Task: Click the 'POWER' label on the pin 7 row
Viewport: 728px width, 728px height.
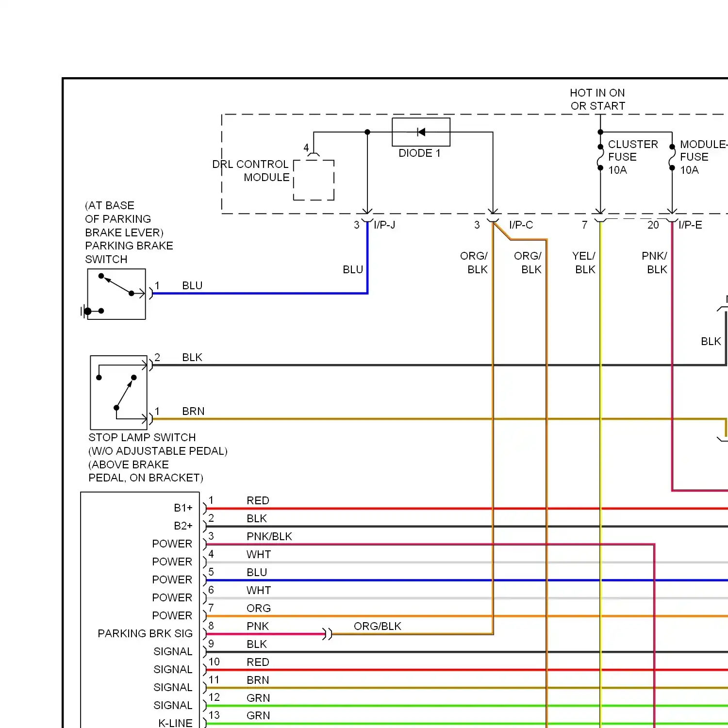Action: tap(172, 615)
